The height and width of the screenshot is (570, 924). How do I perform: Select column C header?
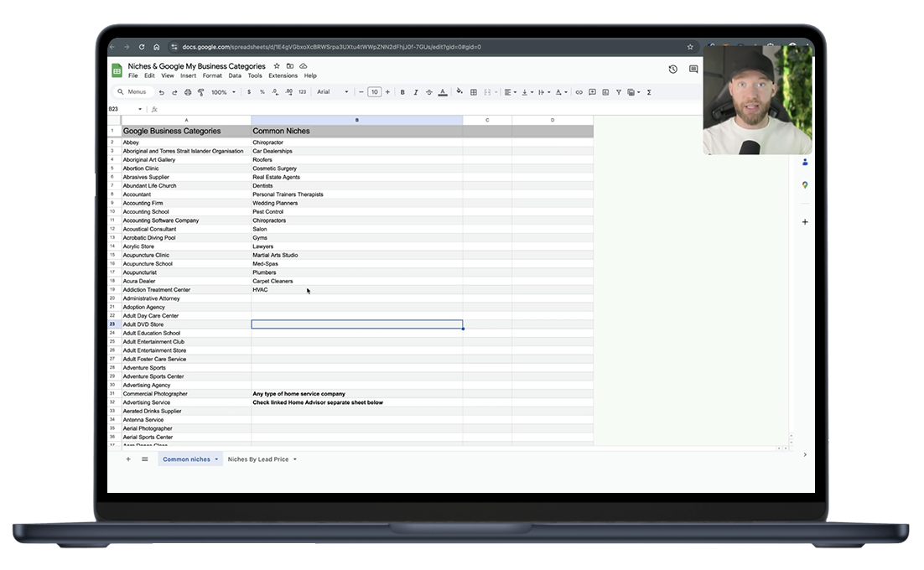point(487,120)
